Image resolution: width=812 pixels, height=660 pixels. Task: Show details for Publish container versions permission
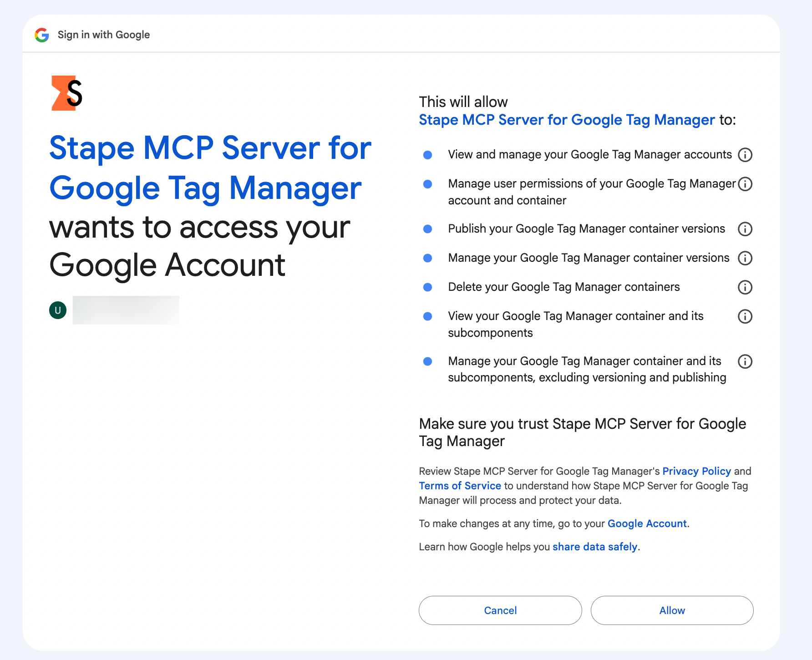[745, 229]
